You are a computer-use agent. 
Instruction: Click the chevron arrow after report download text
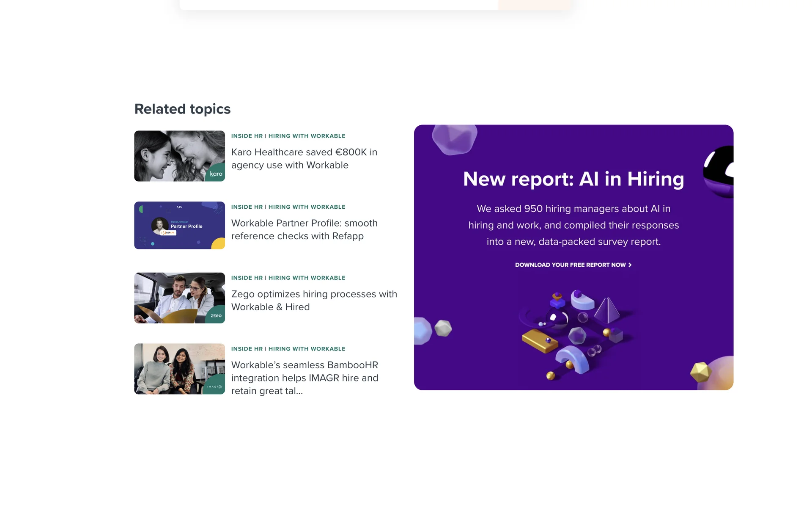(x=630, y=265)
